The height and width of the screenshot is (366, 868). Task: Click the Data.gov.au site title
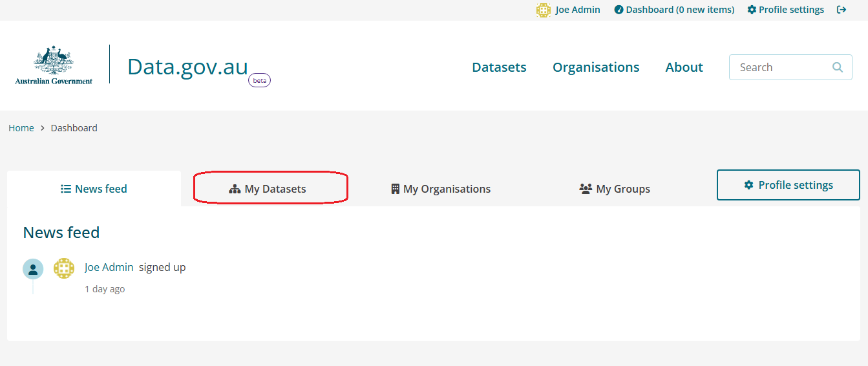click(187, 67)
